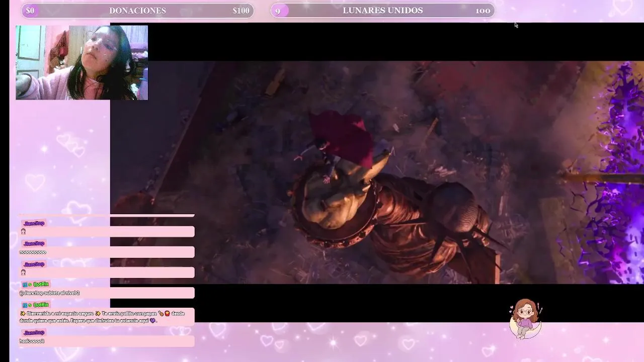Click the girl emoji message right after 'noooooooooo'
Image resolution: width=644 pixels, height=362 pixels.
pos(23,273)
